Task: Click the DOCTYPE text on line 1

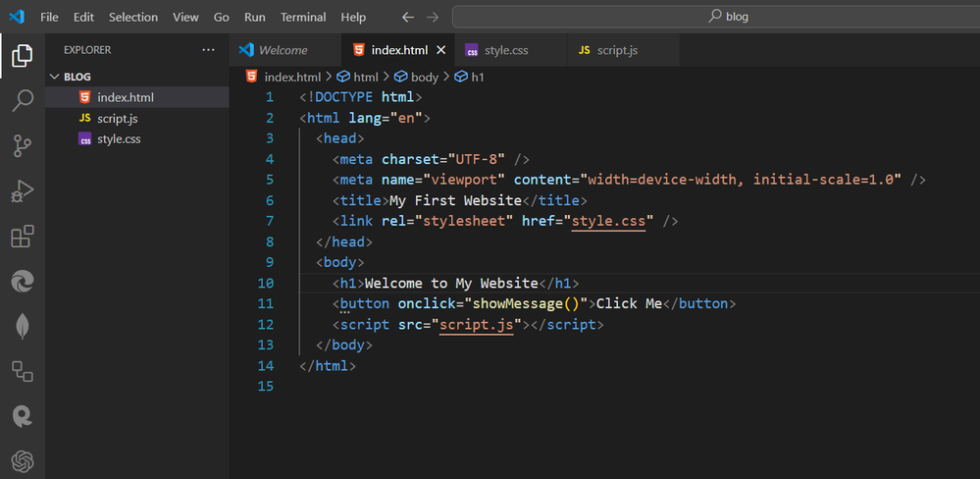Action: [x=343, y=97]
